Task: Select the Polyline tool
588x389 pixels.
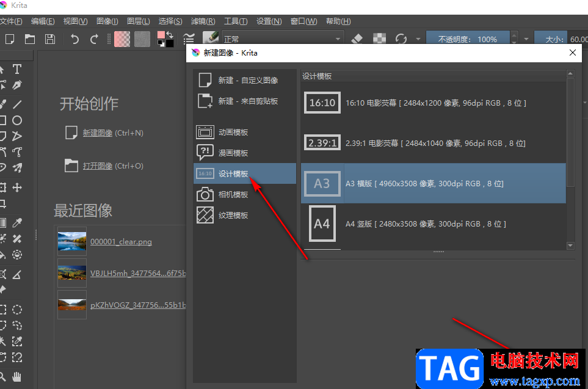Action: pos(17,136)
